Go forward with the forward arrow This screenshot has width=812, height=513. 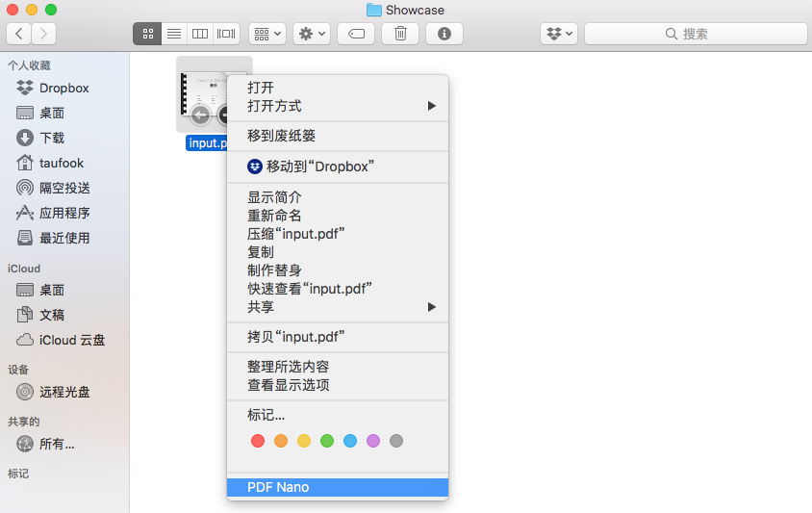click(x=44, y=34)
